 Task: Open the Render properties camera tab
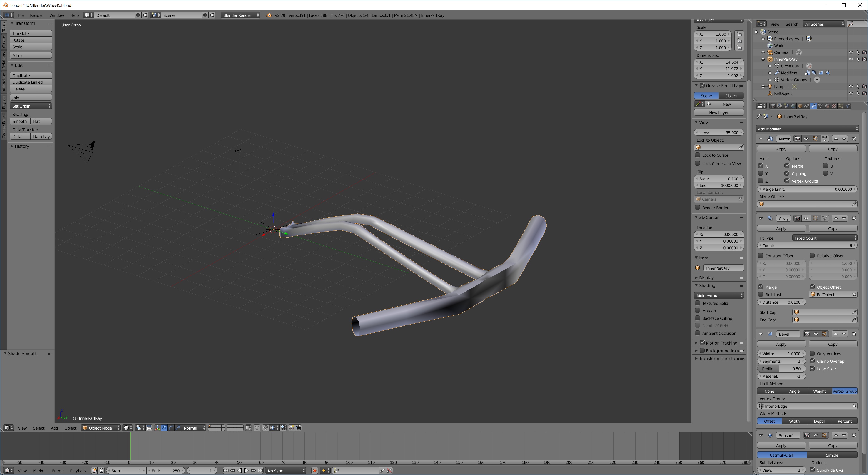(x=772, y=106)
